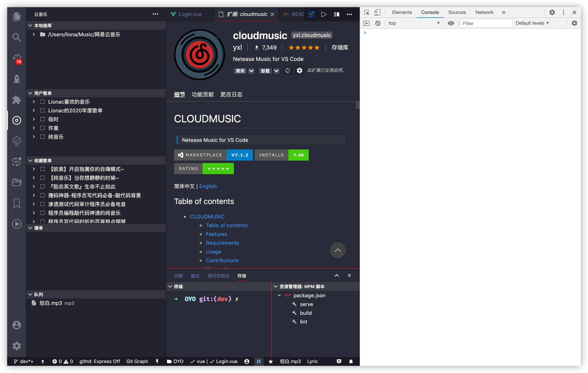Screen dimensions: 588x373
Task: Open the cloudmusic player view in the activity bar
Action: (16, 120)
